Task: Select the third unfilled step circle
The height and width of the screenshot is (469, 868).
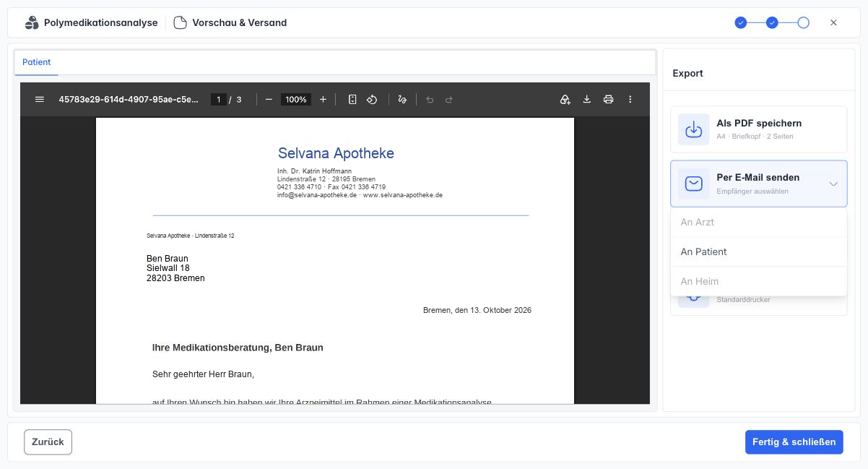Action: 804,23
